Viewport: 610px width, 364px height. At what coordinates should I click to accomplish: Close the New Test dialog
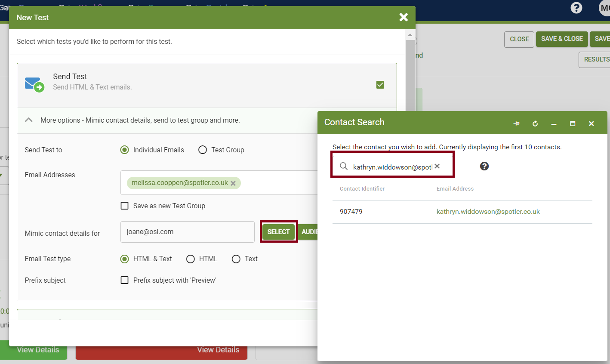pos(404,17)
